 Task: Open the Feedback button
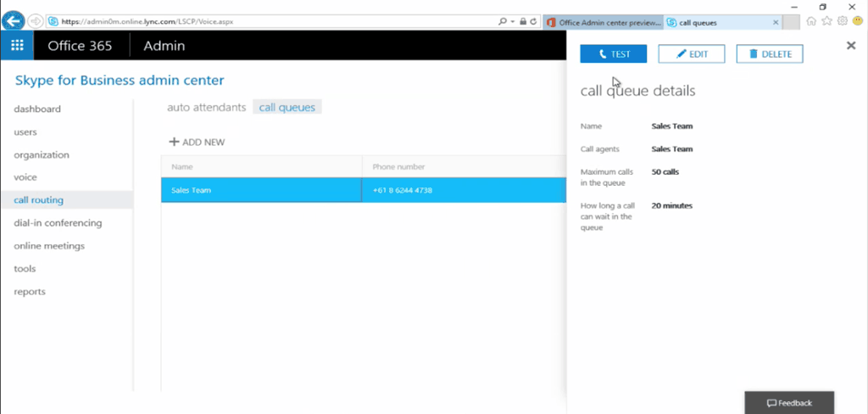pyautogui.click(x=789, y=403)
